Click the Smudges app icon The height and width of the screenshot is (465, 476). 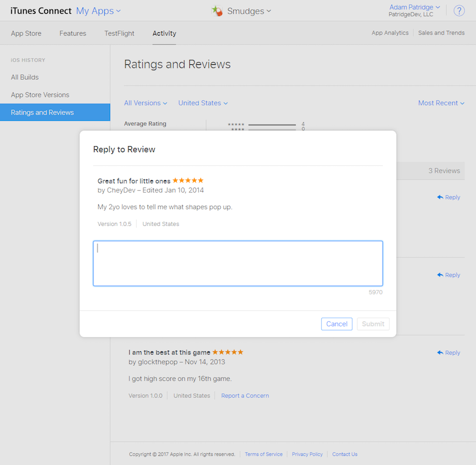click(218, 11)
